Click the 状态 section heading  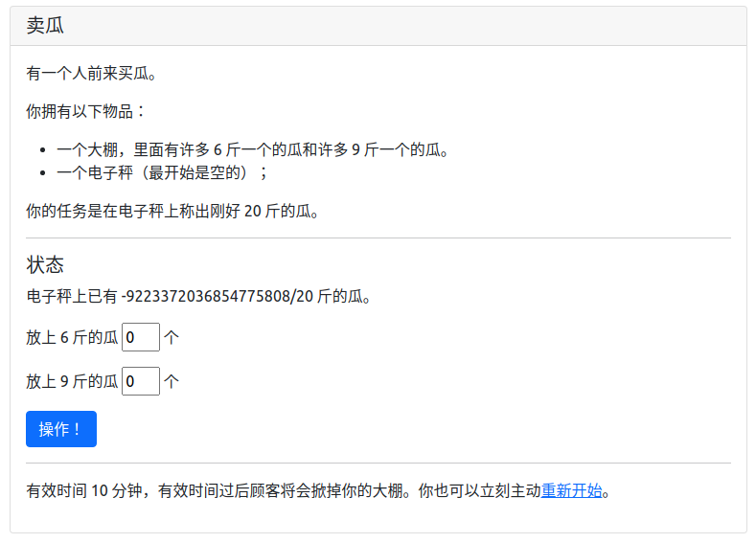click(45, 265)
